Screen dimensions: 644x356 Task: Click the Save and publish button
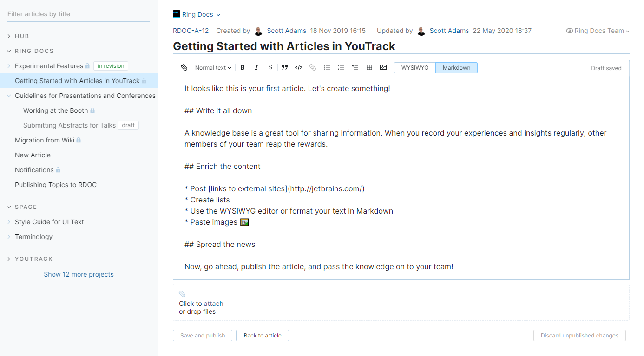[x=203, y=336]
